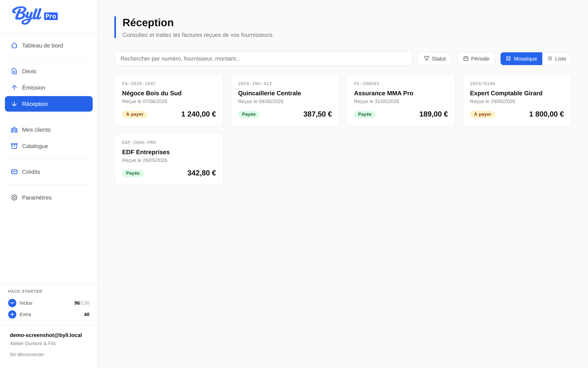Switch to Liste view
Image resolution: width=588 pixels, height=368 pixels.
557,59
